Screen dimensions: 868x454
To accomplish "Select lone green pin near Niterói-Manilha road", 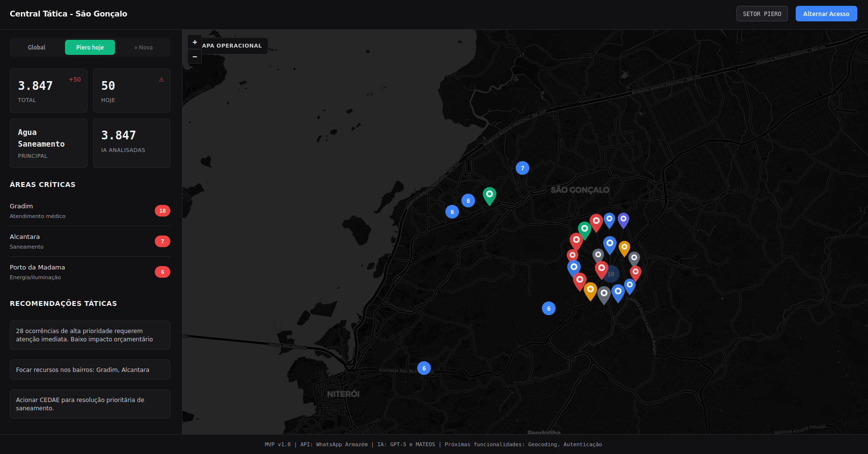I will click(x=490, y=195).
